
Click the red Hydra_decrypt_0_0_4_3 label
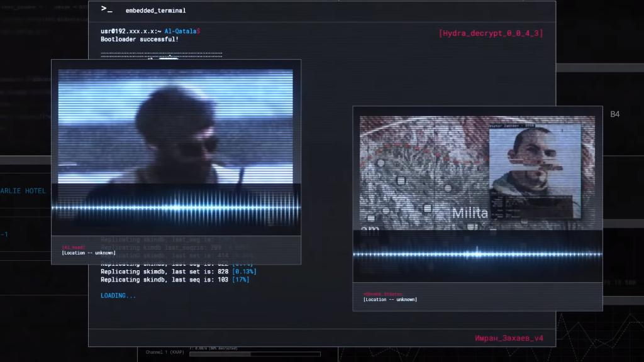click(491, 33)
